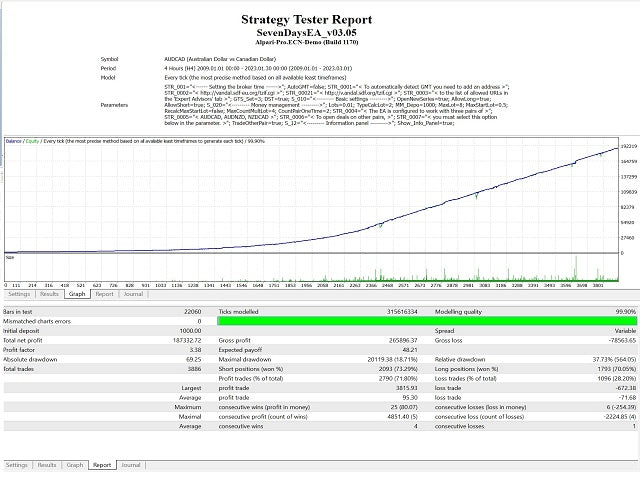Open the Report tab beneath the balance chart
Viewport: 640px width, 480px height.
tap(104, 294)
